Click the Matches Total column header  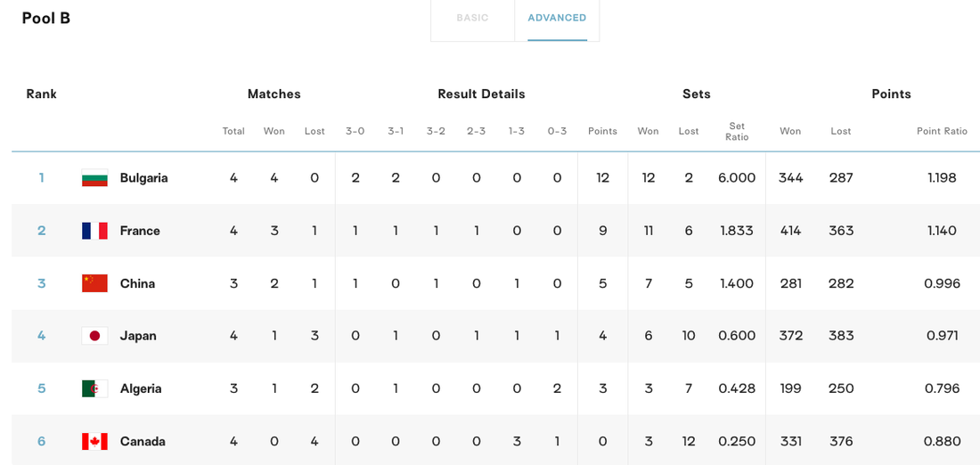(x=233, y=131)
